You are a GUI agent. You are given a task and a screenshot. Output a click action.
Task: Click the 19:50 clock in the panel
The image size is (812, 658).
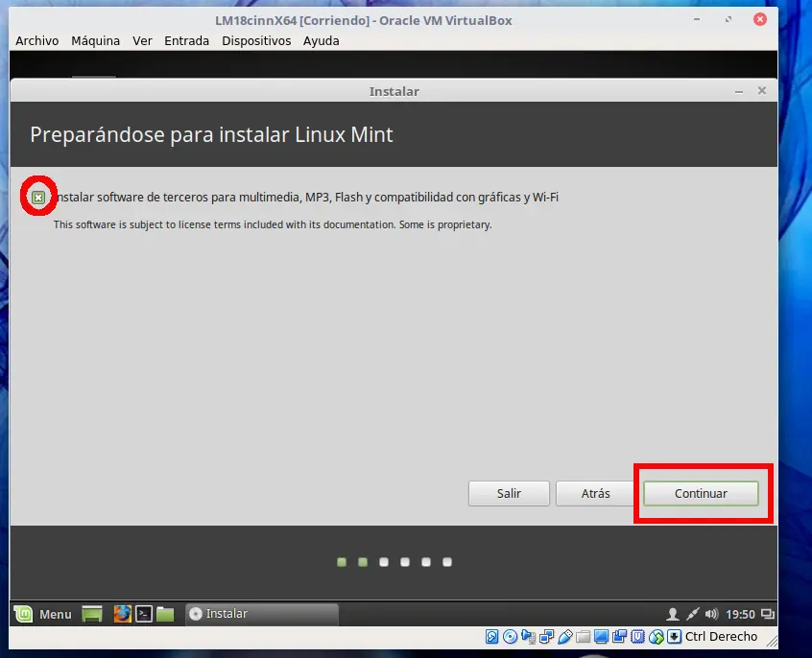(x=740, y=615)
